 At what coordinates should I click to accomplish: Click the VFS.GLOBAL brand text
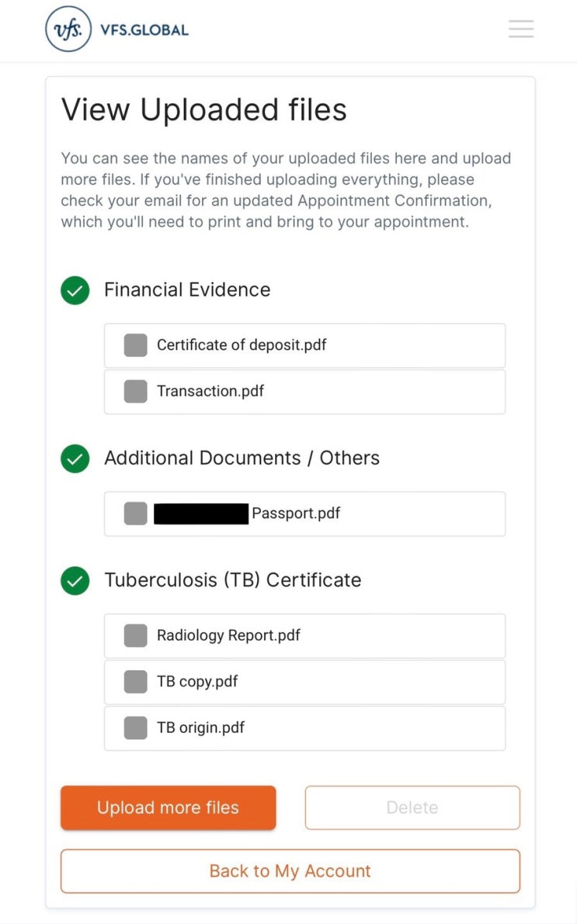[x=144, y=30]
